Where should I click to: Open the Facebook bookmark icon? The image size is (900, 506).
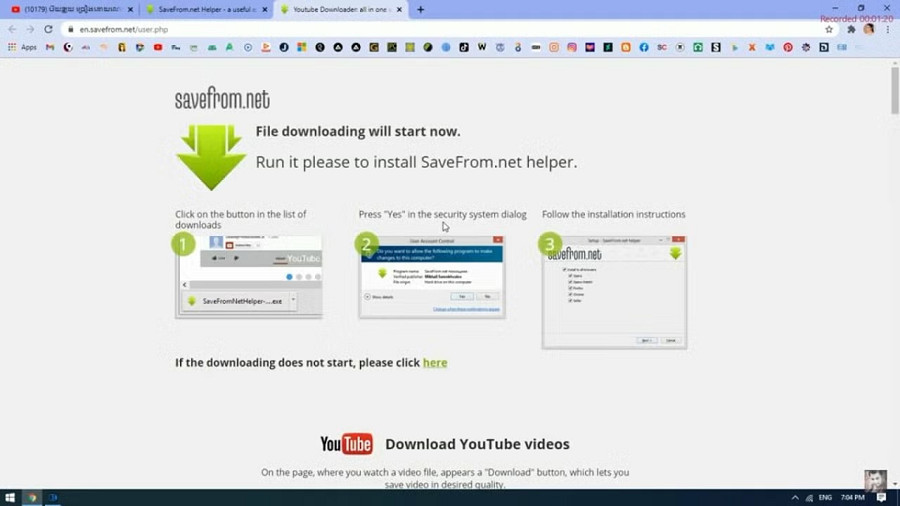tap(643, 47)
